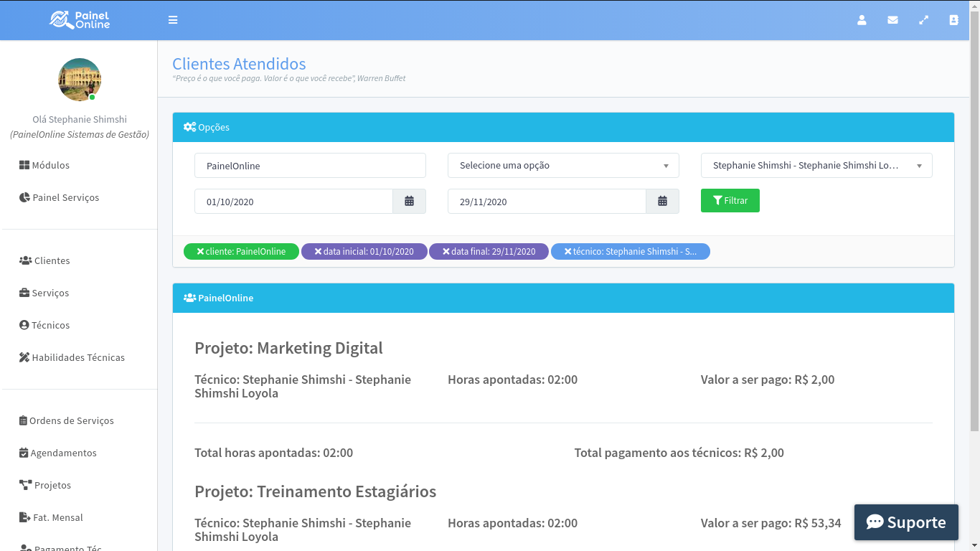Screen dimensions: 980x551
Task: Click 'Projeto: Marketing Digital' heading
Action: [x=288, y=348]
